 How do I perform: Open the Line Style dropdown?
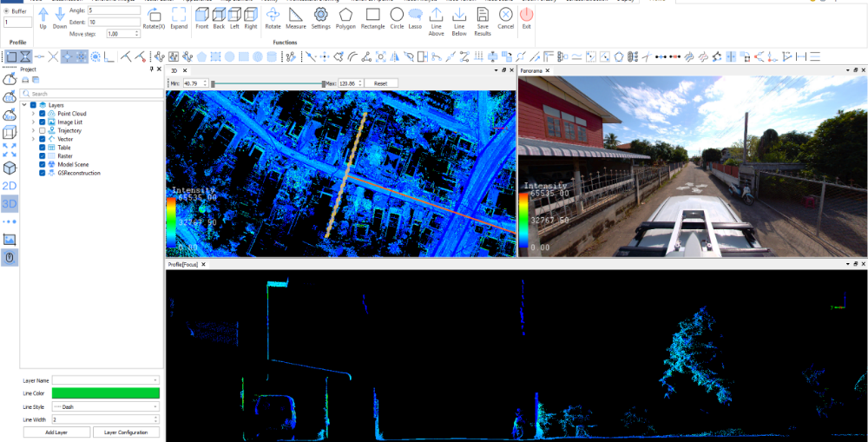(x=106, y=406)
